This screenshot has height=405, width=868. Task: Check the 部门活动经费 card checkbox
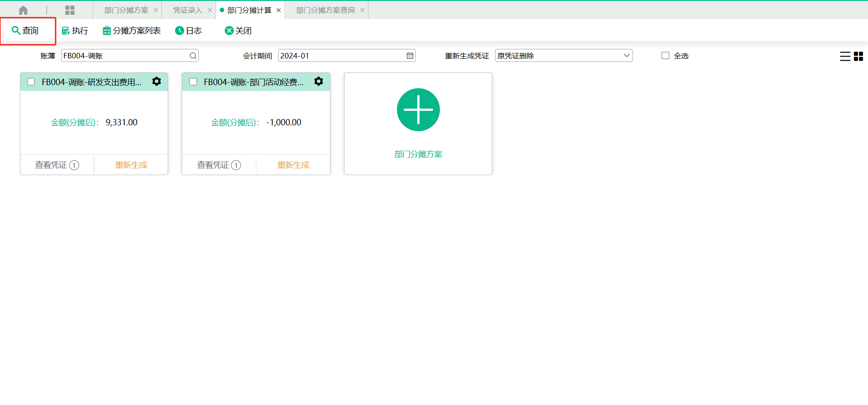[x=193, y=82]
